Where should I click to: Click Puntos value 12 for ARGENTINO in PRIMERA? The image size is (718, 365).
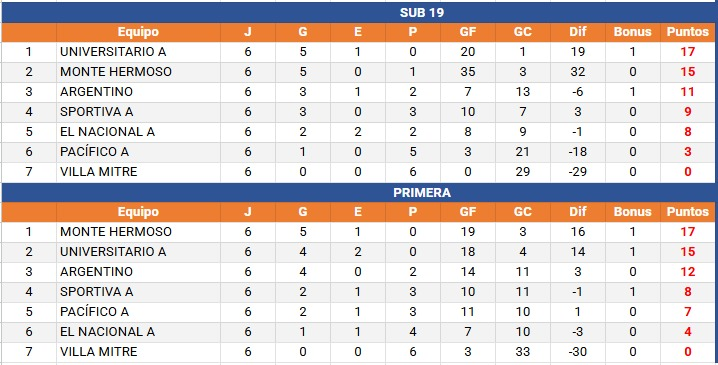click(688, 272)
